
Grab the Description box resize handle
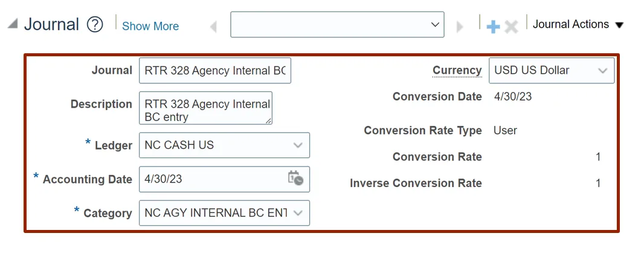tap(269, 120)
